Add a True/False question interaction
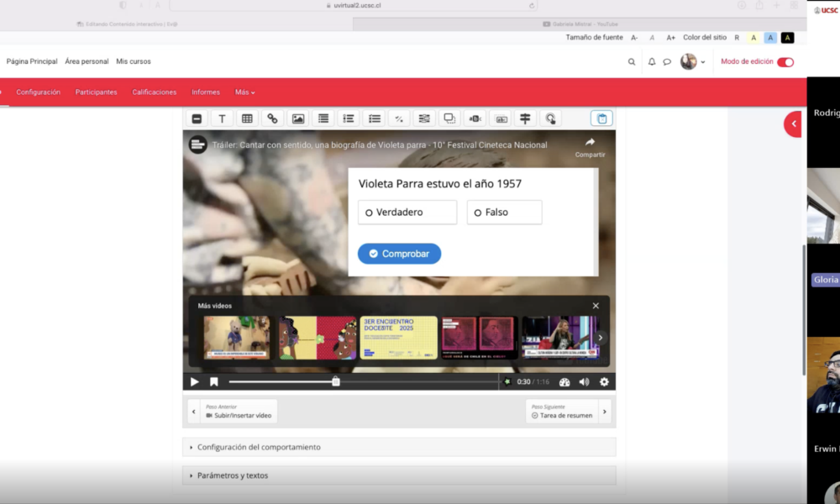 point(399,118)
